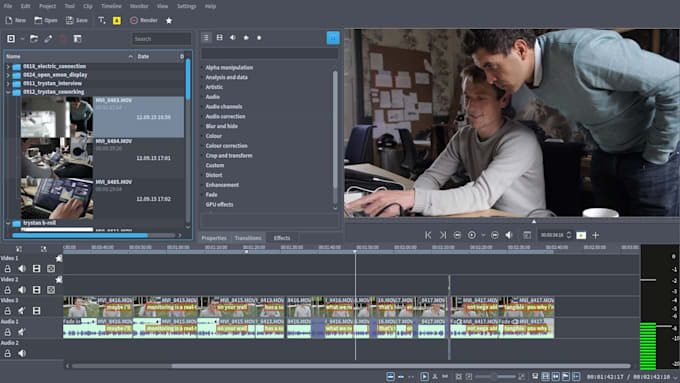680x383 pixels.
Task: Expand Crop and transform effects category
Action: [x=229, y=156]
